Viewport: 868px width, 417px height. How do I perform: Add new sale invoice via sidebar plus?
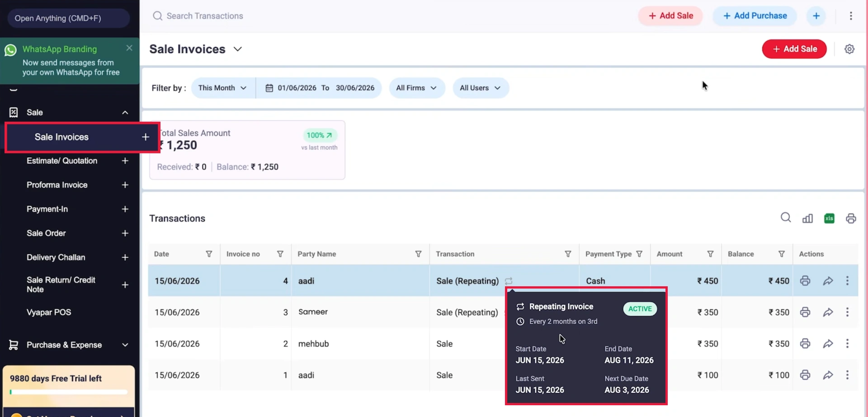146,137
